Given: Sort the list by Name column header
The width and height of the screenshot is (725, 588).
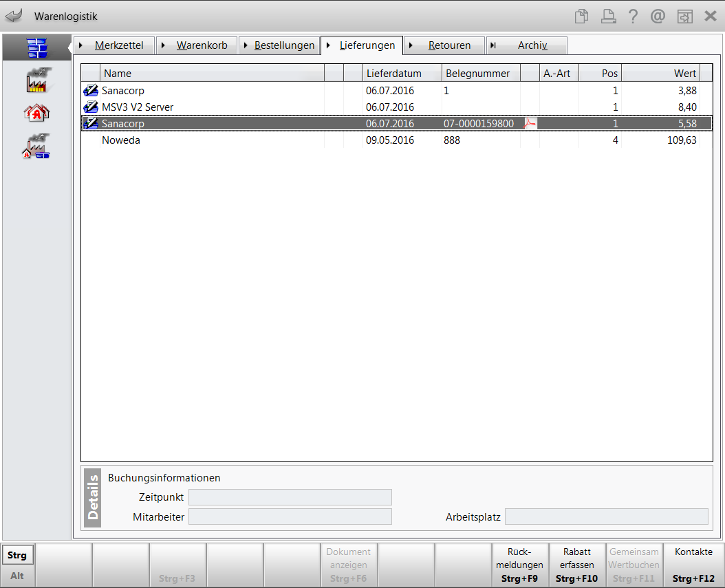Looking at the screenshot, I should point(213,73).
